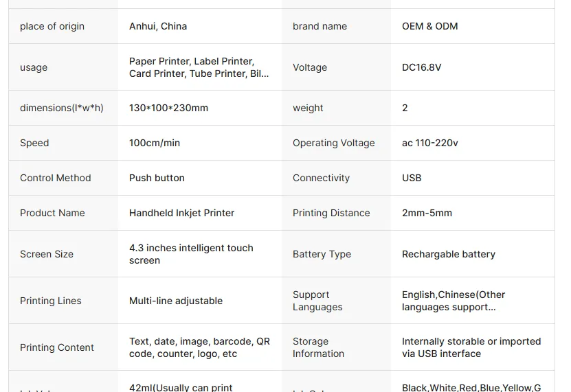571x392 pixels.
Task: Click the 'Support Languages' label
Action: pyautogui.click(x=317, y=301)
